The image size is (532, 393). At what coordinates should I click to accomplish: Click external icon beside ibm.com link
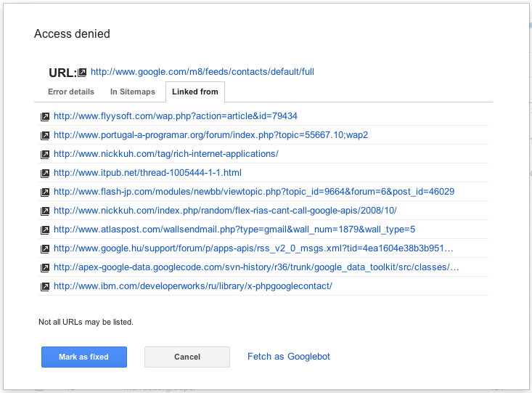tap(45, 286)
